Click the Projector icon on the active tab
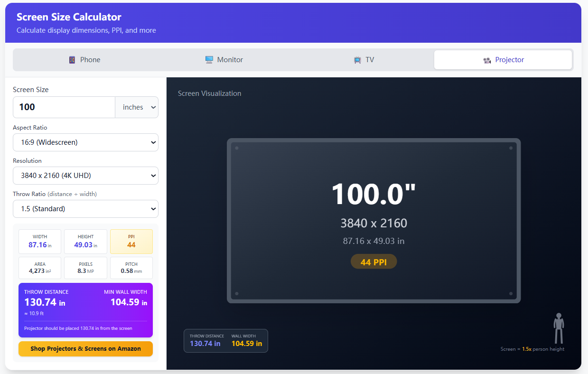Screen dimensions: 588x374 point(487,60)
